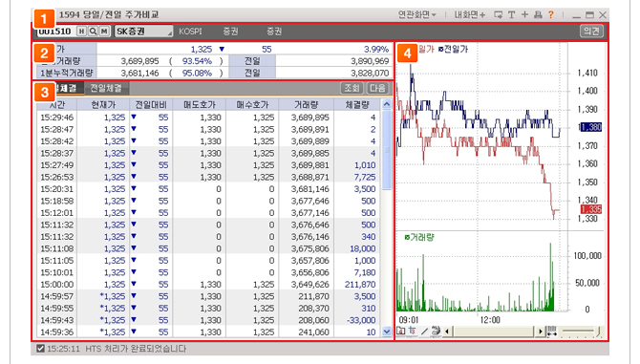Click the 조회 button
Image resolution: width=640 pixels, height=364 pixels.
tap(352, 88)
